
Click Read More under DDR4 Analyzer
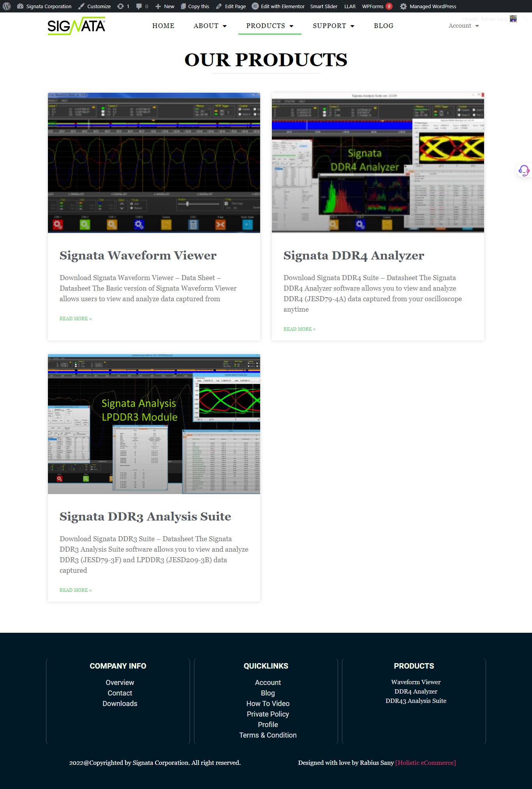(299, 329)
